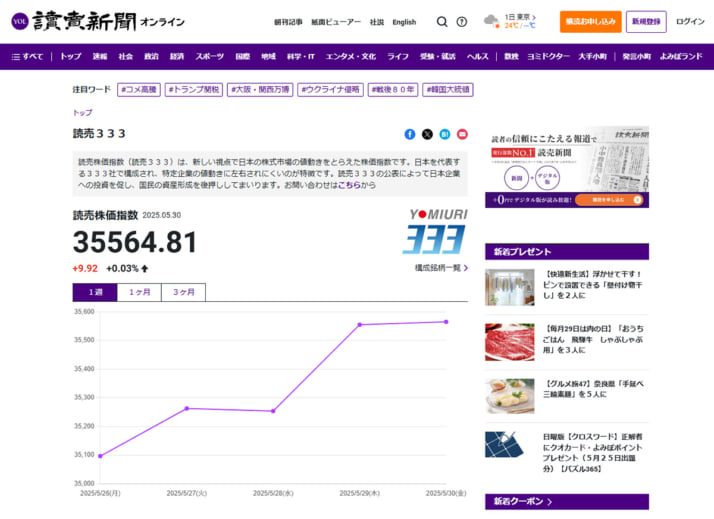Click chart data point for 2025/5/30
This screenshot has height=519, width=714.
(446, 322)
